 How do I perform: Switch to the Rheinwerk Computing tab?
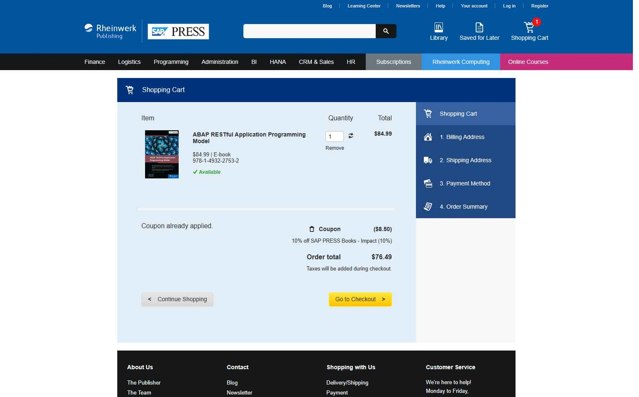(x=461, y=62)
